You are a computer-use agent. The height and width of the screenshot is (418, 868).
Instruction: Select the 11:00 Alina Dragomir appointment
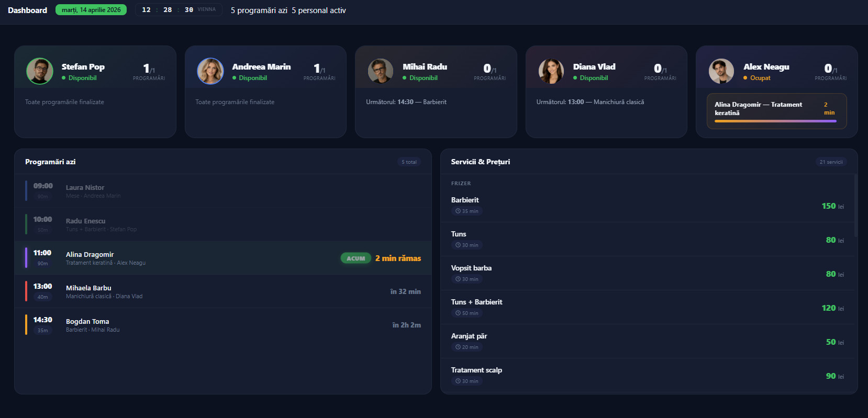click(x=223, y=258)
